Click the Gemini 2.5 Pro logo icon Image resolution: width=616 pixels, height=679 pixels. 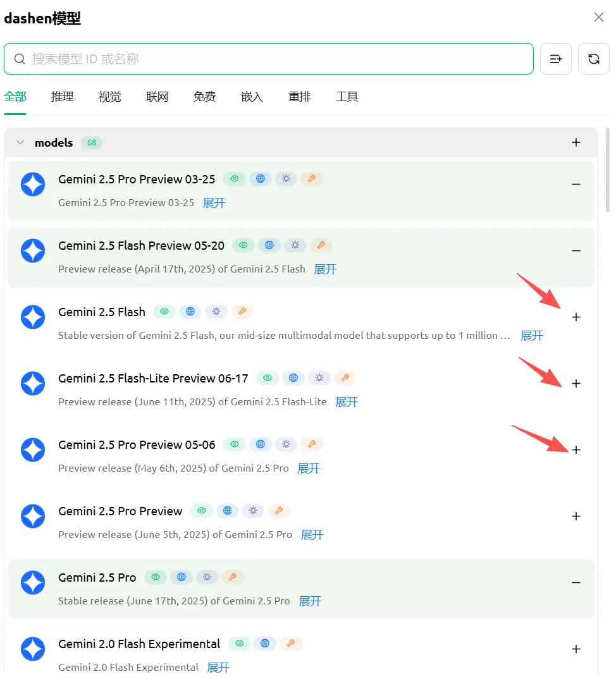pyautogui.click(x=33, y=583)
